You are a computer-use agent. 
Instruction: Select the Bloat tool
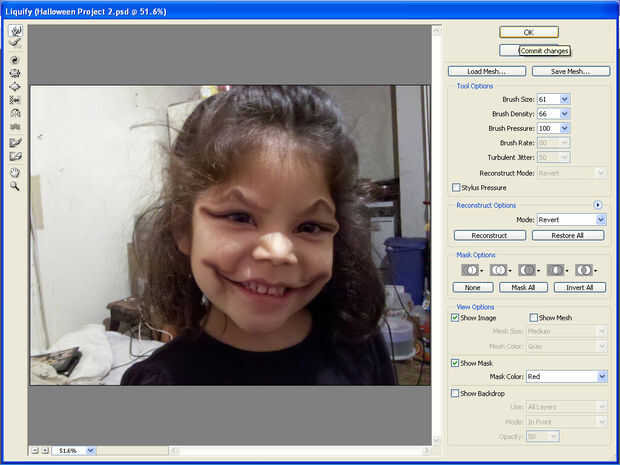point(15,87)
